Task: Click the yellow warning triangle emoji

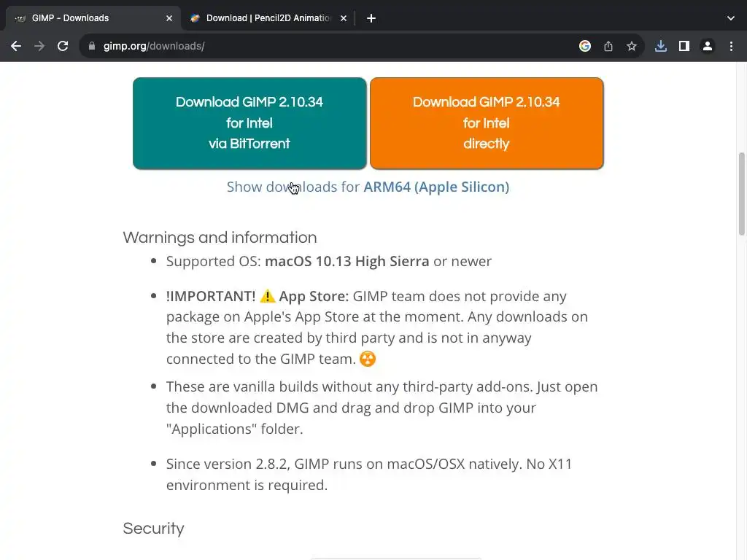Action: pyautogui.click(x=268, y=296)
